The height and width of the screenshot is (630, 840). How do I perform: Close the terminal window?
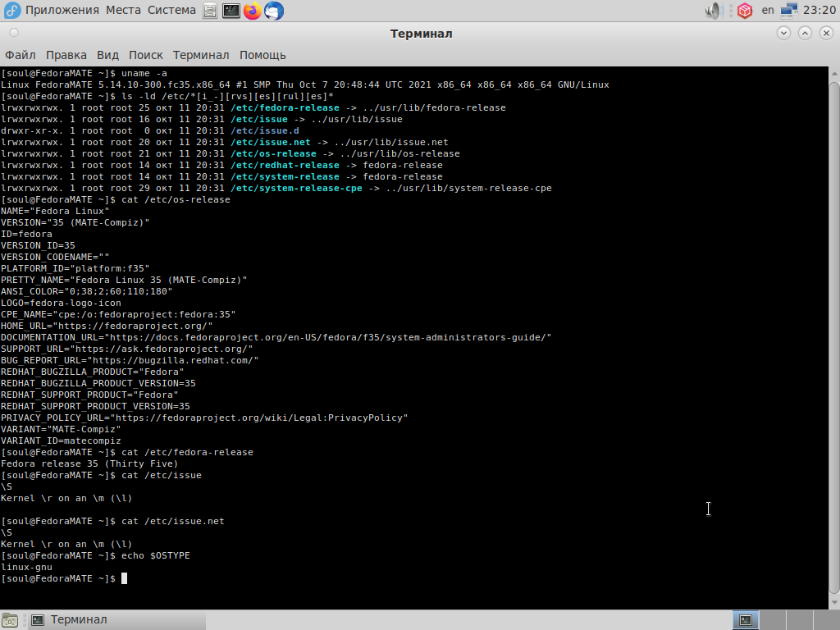point(827,33)
